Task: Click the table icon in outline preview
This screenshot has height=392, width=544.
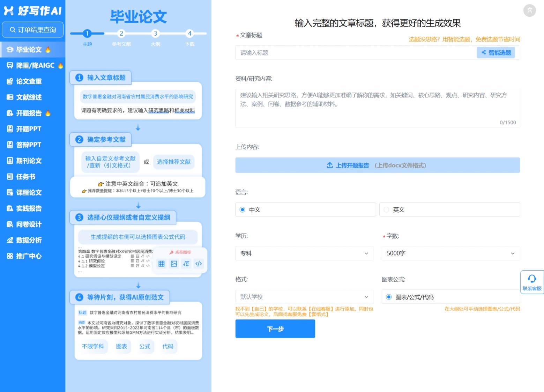Action: coord(161,264)
